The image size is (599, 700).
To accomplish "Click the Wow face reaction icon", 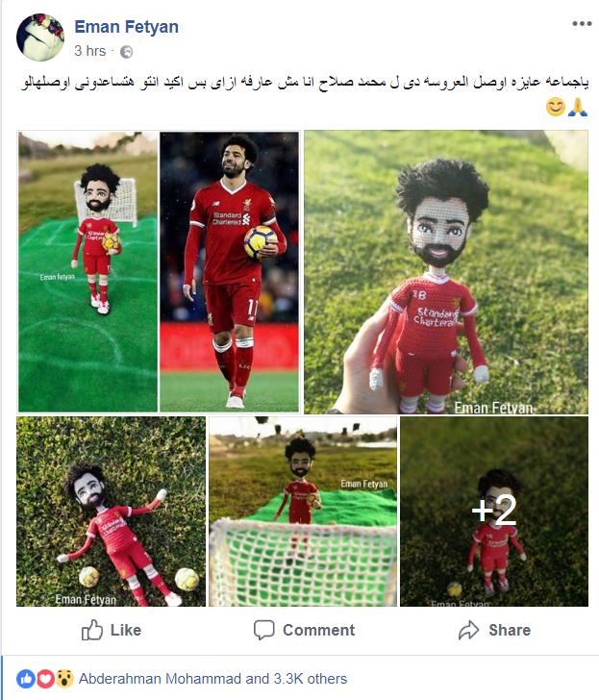I will pyautogui.click(x=64, y=679).
